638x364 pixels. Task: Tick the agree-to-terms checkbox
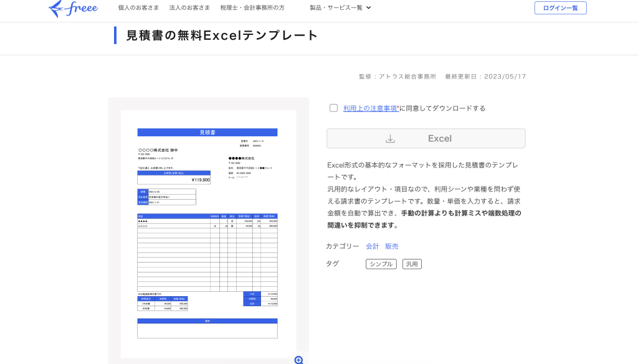(x=334, y=108)
